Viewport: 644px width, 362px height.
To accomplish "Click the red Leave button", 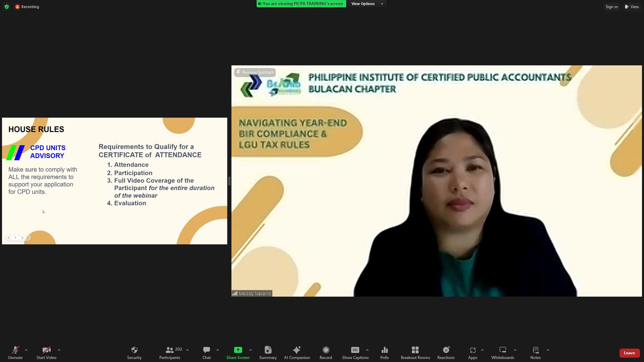I will [629, 353].
